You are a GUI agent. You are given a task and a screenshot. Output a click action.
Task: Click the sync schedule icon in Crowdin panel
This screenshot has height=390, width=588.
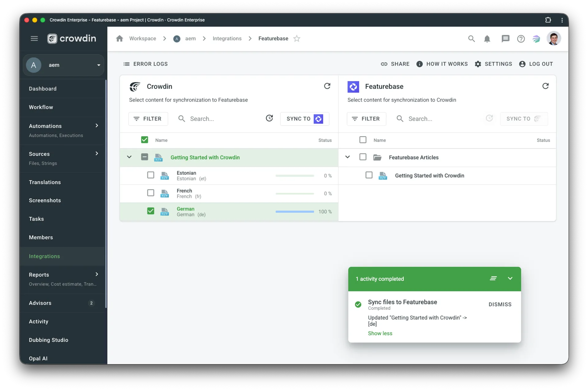pos(269,118)
